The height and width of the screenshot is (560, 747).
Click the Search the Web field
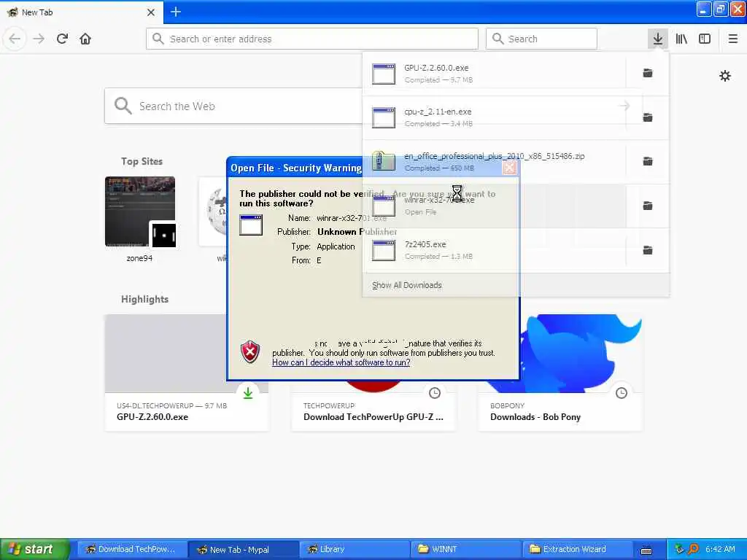[x=233, y=106]
